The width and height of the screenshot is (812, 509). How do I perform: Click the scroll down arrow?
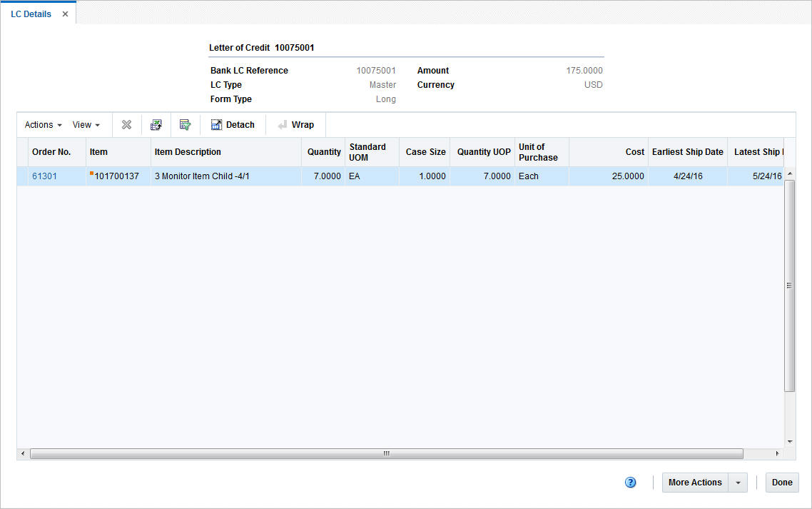point(790,442)
